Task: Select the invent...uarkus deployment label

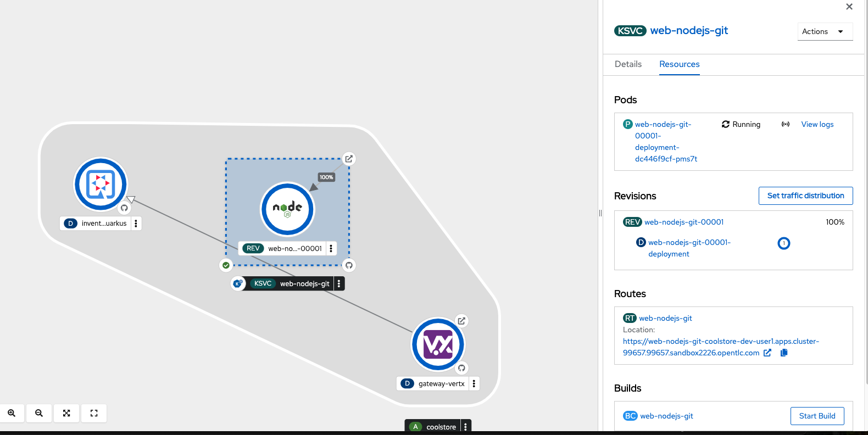Action: [x=104, y=224]
